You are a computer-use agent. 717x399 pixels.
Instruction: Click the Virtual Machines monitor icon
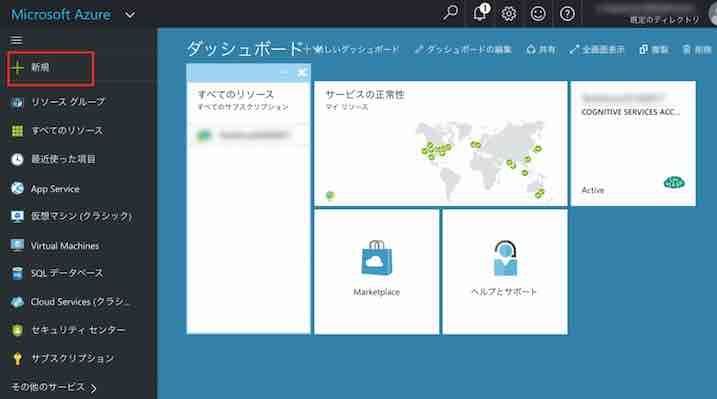pos(17,245)
